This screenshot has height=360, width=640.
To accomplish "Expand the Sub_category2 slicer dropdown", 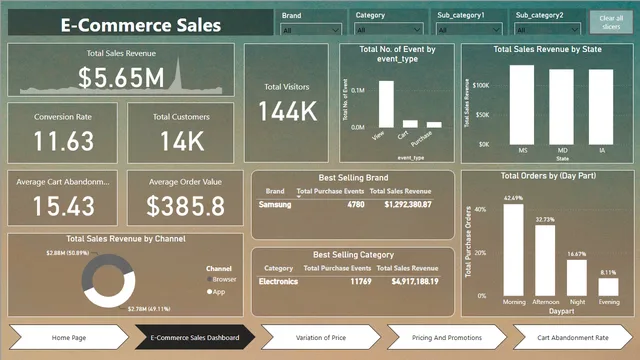I will [x=547, y=30].
